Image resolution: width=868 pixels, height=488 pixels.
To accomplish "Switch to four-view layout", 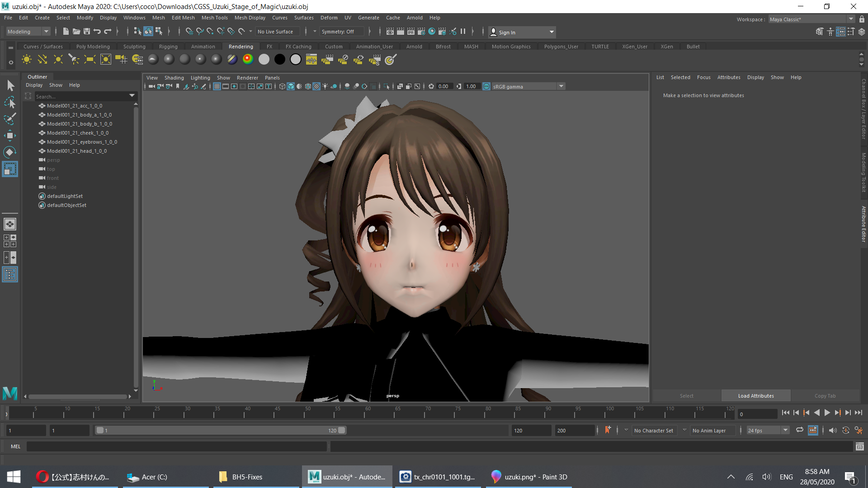I will click(x=10, y=241).
